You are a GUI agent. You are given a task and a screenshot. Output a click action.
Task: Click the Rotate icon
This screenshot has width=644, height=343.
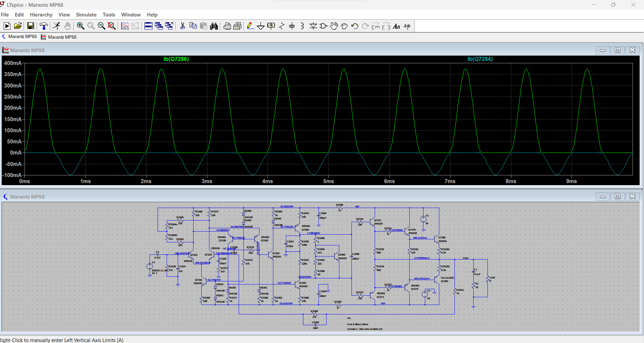coord(376,26)
